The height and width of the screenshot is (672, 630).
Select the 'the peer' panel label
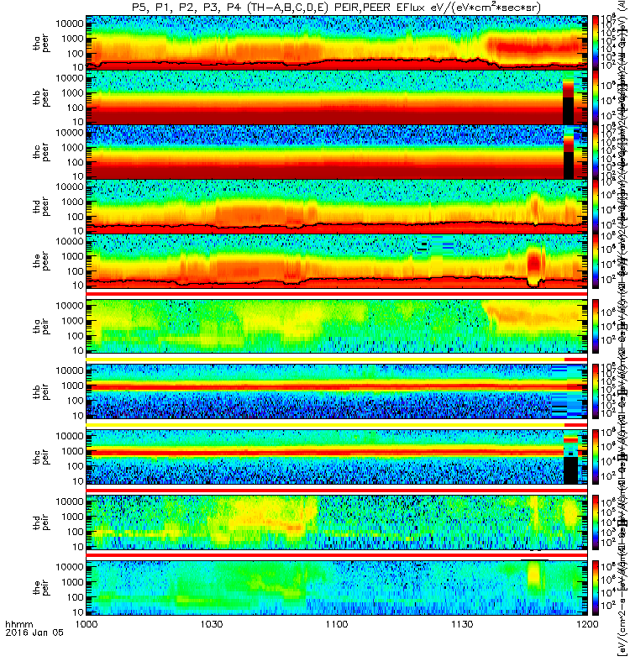[41, 262]
